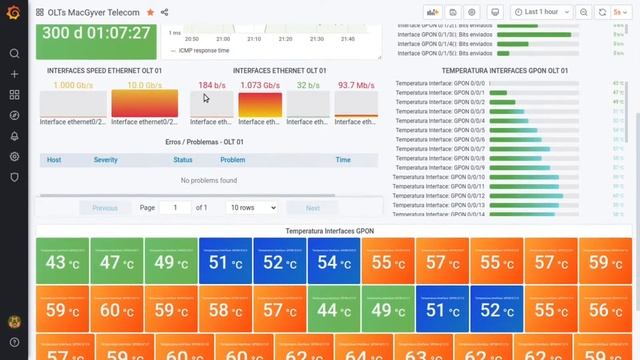Open the Alerting bell icon in sidebar
Screen dimensions: 640x360
coord(14,136)
